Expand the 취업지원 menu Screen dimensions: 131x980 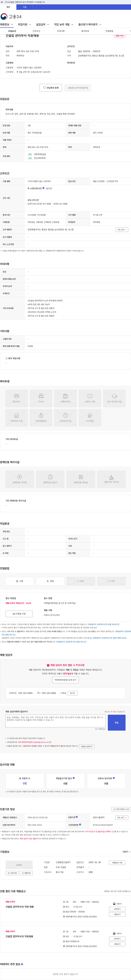coord(24,24)
